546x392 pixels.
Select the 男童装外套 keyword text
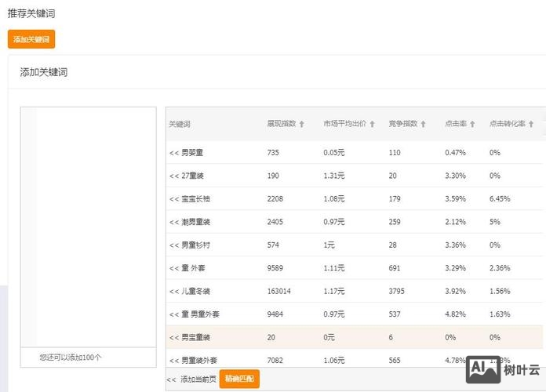coord(199,361)
